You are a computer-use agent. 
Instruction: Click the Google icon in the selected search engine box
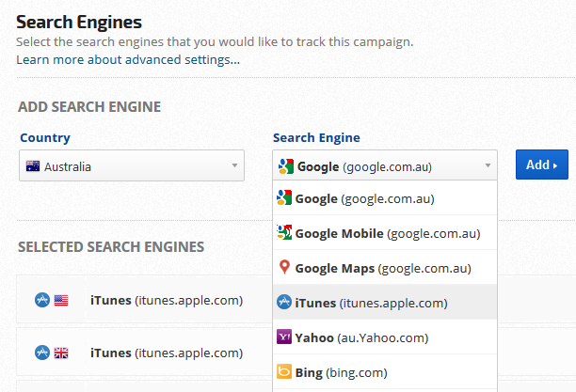click(x=284, y=166)
